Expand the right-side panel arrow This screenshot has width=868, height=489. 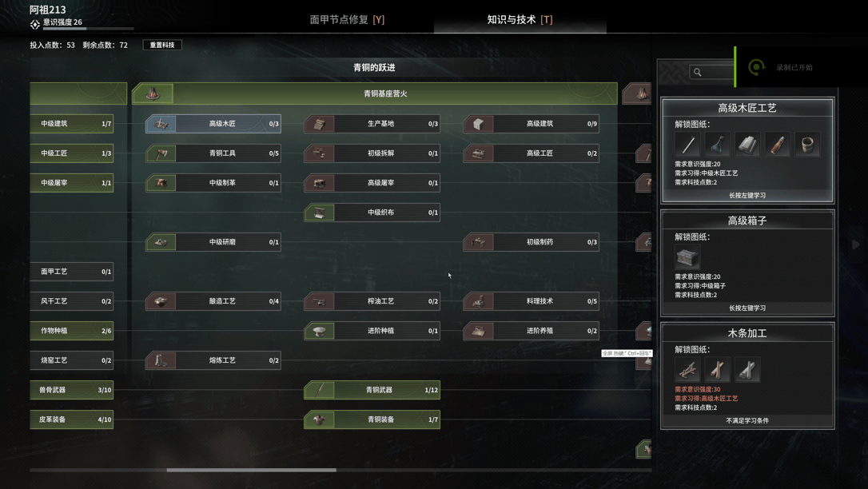coord(855,244)
